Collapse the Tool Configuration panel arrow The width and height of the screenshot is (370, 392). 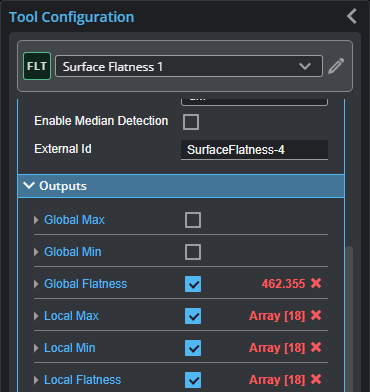tap(352, 16)
